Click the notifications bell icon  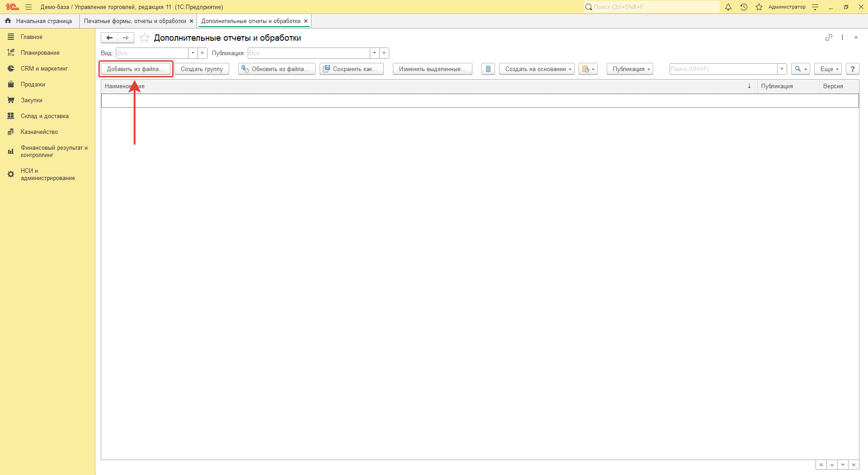tap(728, 7)
